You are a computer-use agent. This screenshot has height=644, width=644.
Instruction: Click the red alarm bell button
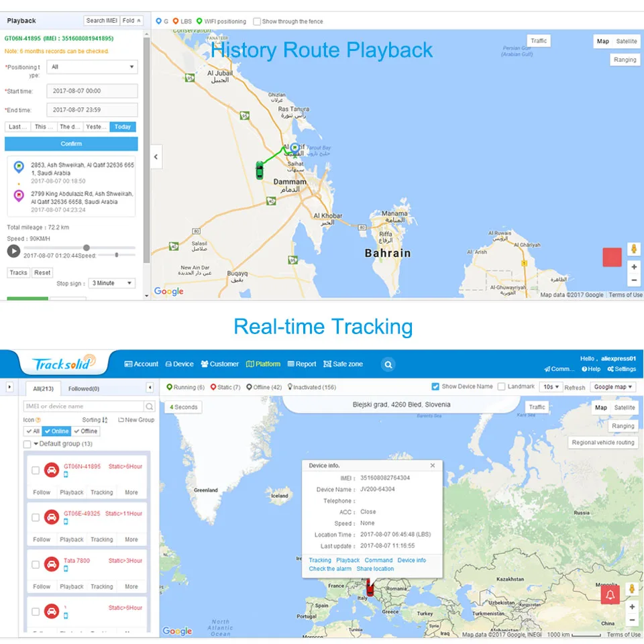610,594
